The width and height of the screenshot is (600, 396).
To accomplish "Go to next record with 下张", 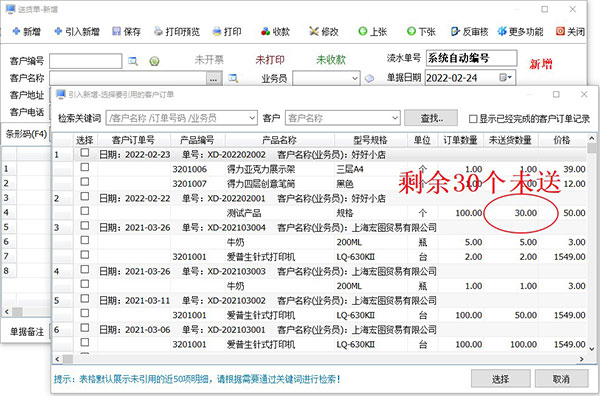I will 421,31.
